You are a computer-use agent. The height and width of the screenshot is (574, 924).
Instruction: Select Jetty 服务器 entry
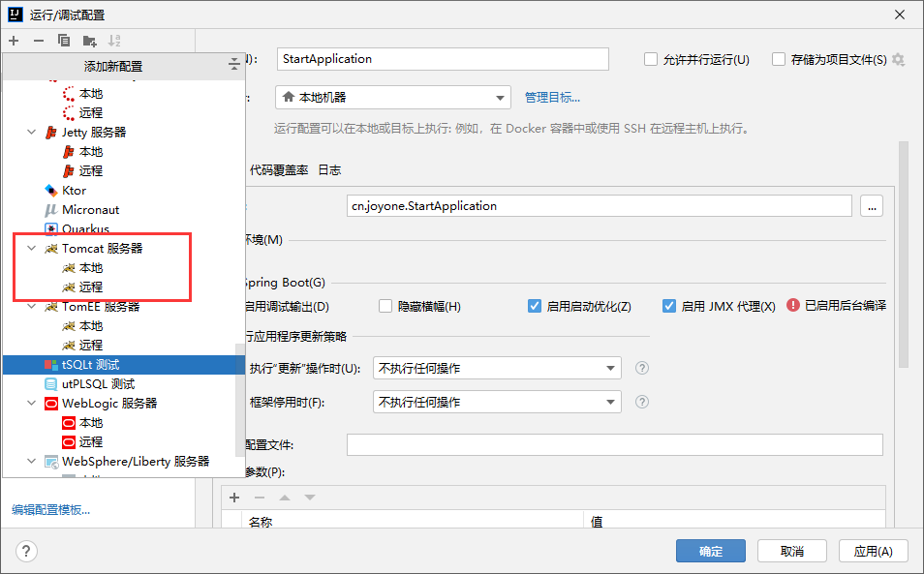[x=94, y=133]
